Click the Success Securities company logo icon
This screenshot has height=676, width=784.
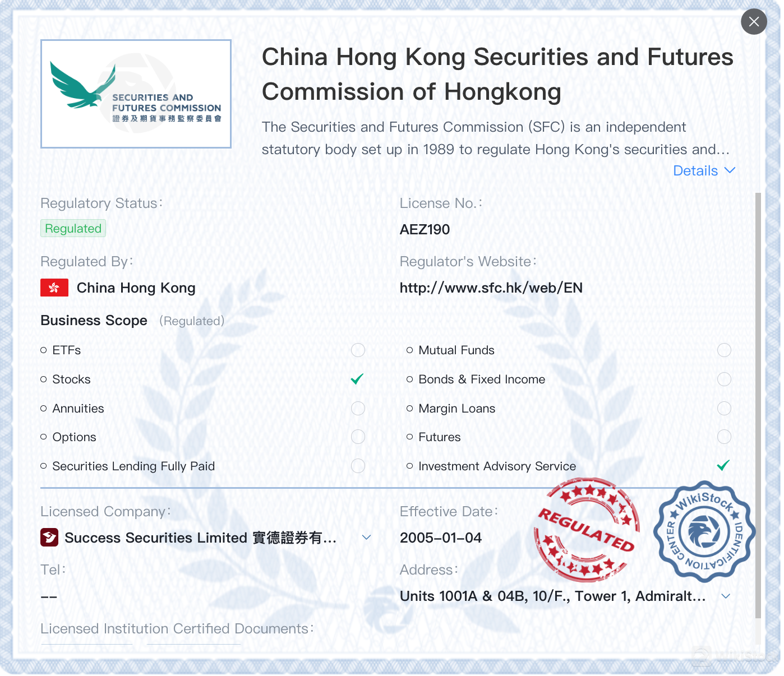coord(49,538)
